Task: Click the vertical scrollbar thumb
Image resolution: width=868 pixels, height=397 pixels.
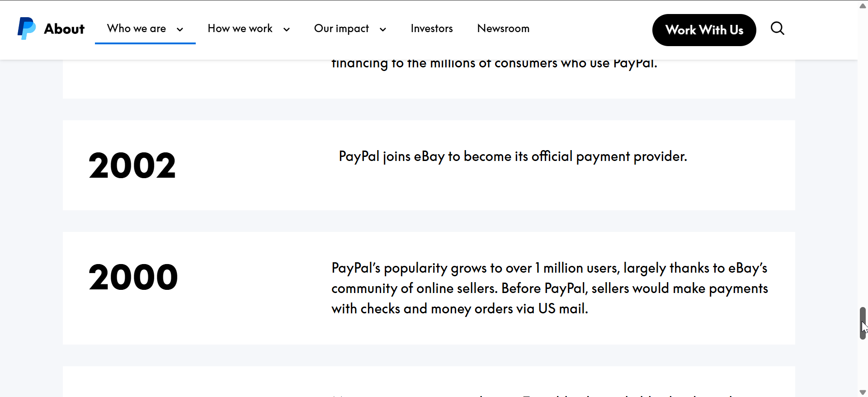Action: tap(863, 323)
